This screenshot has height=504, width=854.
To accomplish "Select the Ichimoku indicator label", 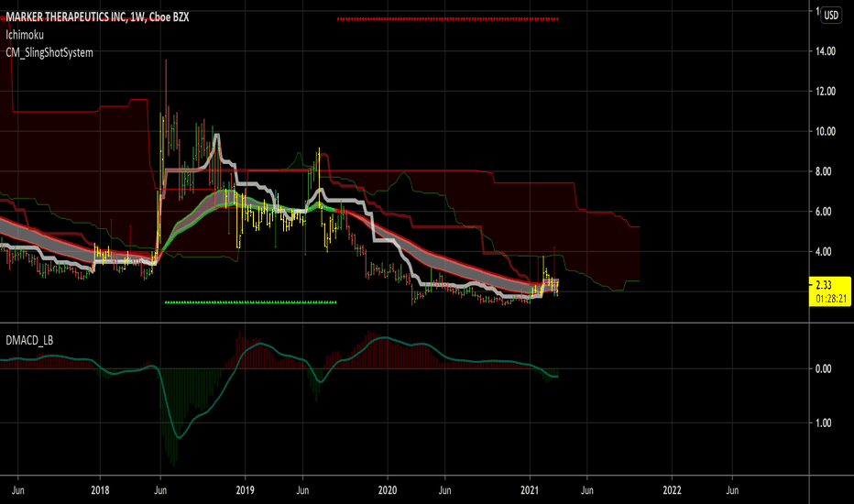I will coord(25,35).
